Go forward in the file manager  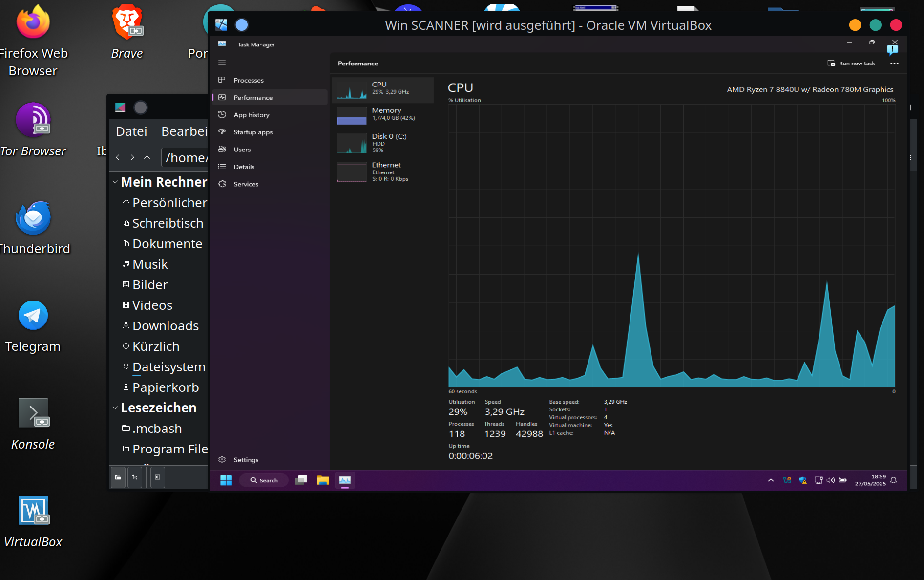(132, 157)
